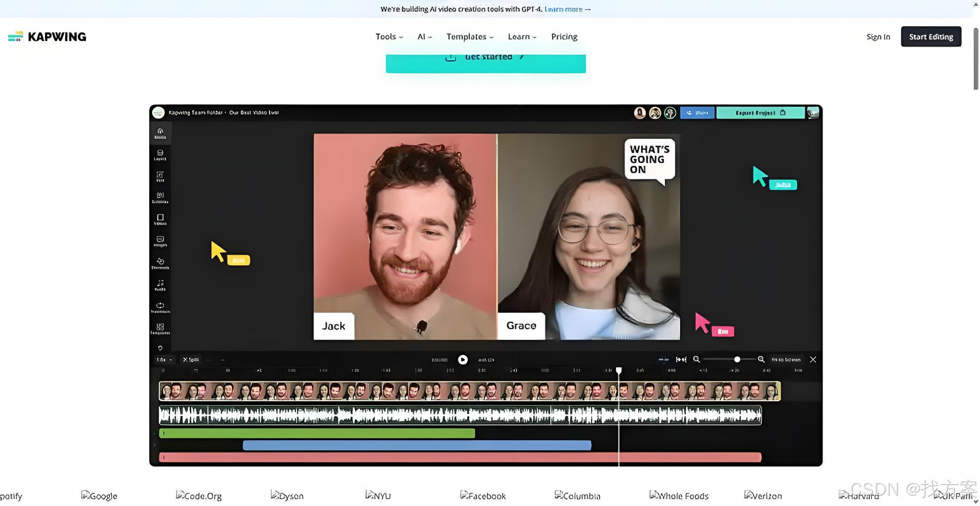Image resolution: width=980 pixels, height=506 pixels.
Task: Click the zoom-out magnifier on the timeline toolbar
Action: pos(696,360)
